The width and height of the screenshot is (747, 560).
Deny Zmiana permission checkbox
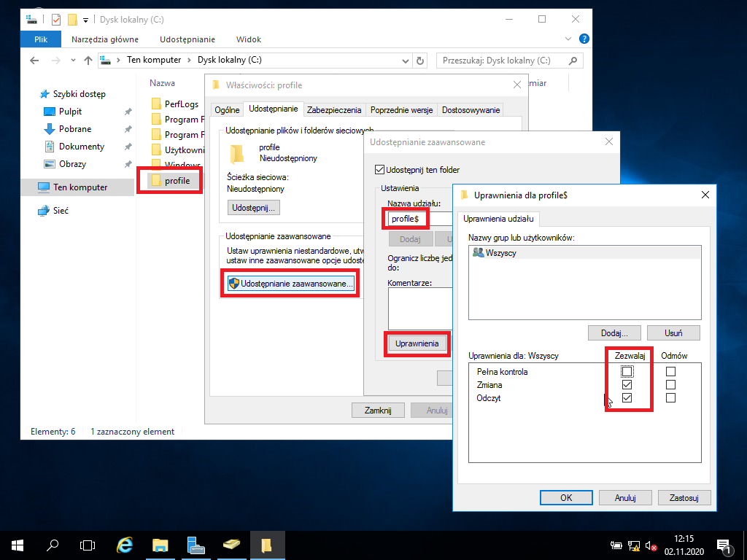[x=671, y=385]
